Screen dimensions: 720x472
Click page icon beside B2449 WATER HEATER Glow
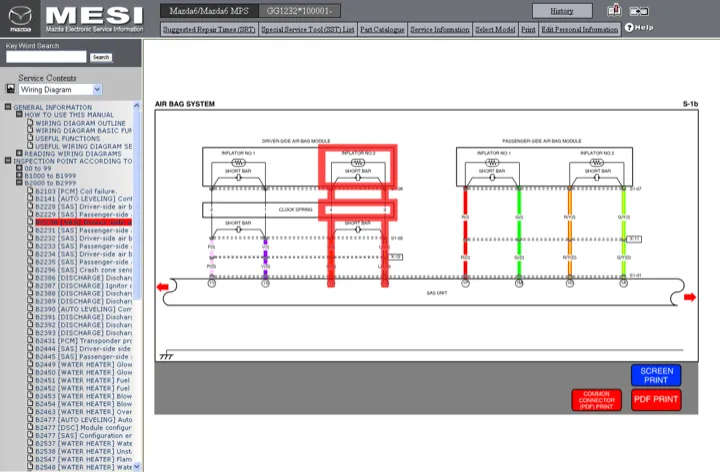[x=30, y=364]
